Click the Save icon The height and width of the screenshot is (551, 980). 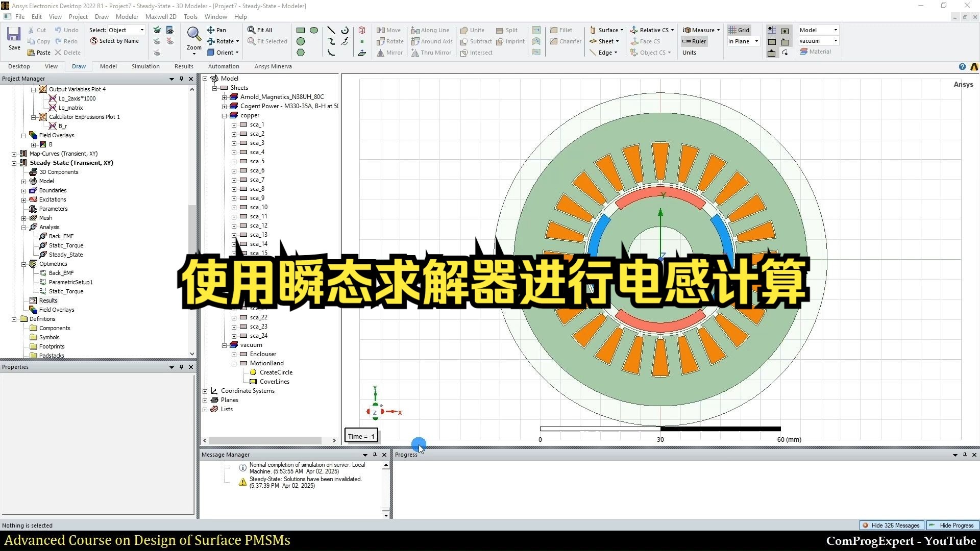tap(14, 35)
